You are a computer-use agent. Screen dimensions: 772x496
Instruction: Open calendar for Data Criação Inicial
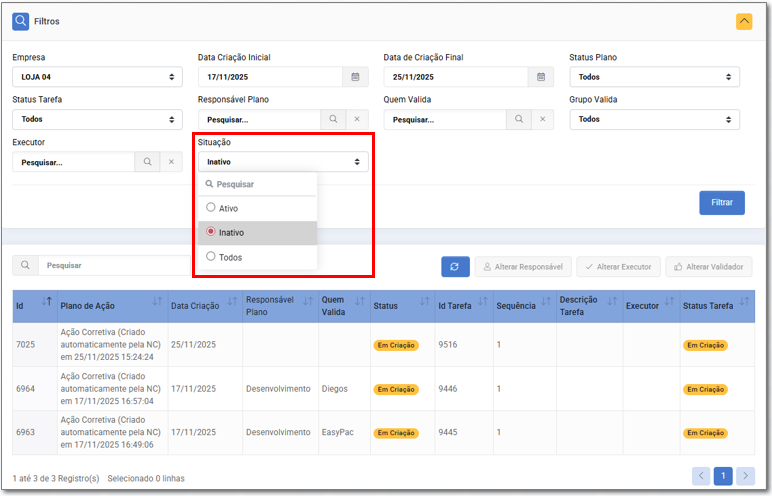pos(355,77)
